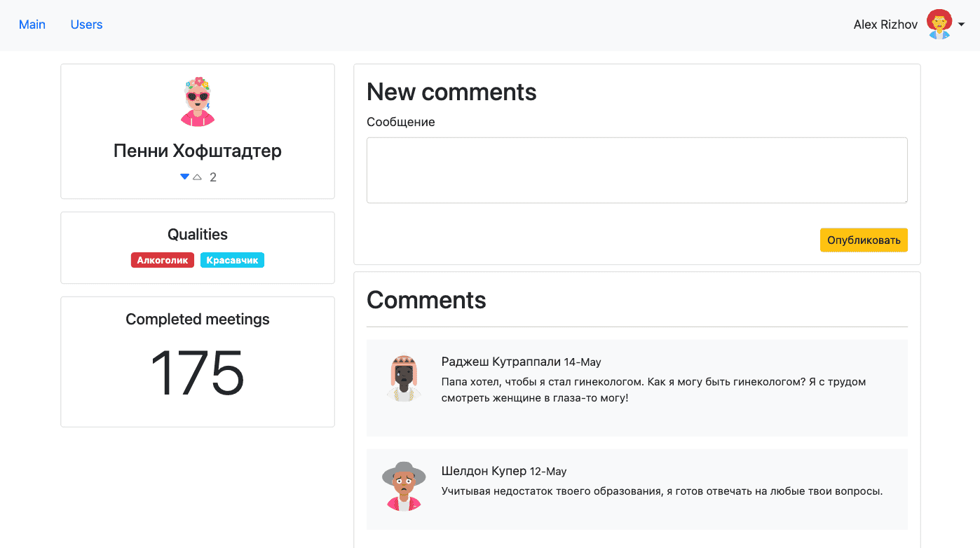Screen dimensions: 980x548
Task: Click Penny's profile avatar with flowers
Action: click(x=198, y=102)
